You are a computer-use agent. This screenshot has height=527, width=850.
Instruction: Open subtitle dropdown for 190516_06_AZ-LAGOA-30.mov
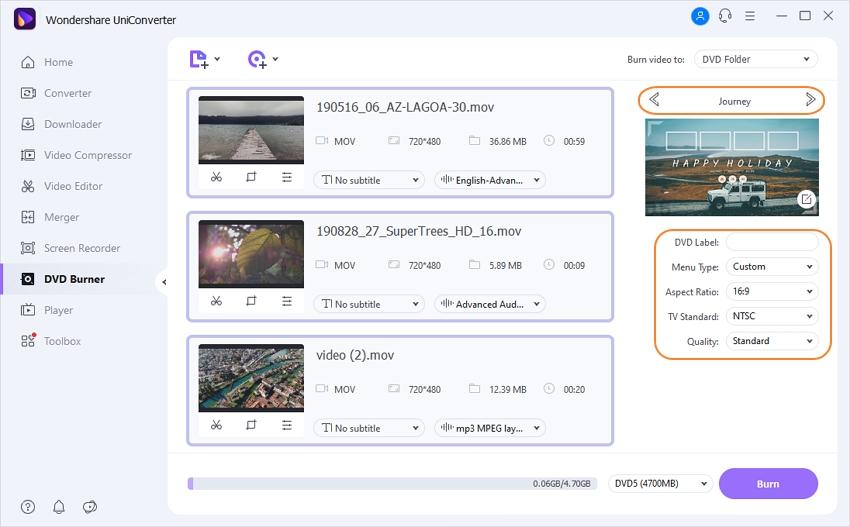pos(369,180)
